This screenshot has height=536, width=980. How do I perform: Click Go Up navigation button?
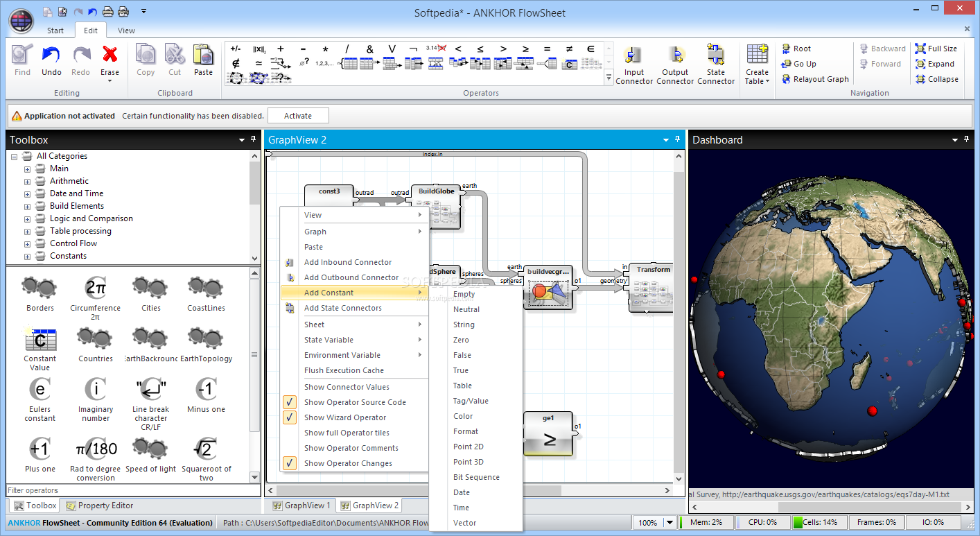tap(799, 64)
